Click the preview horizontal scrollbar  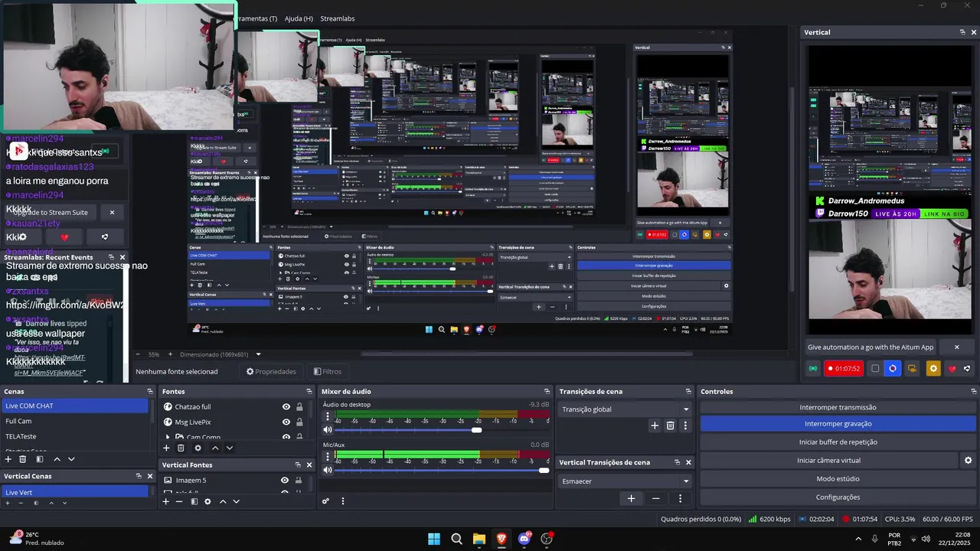(527, 354)
